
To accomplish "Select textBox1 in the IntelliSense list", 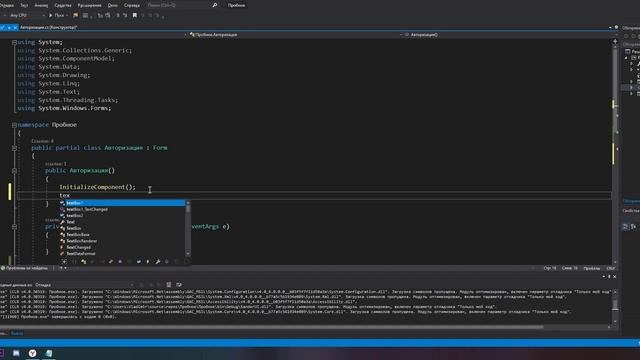I will pos(122,203).
